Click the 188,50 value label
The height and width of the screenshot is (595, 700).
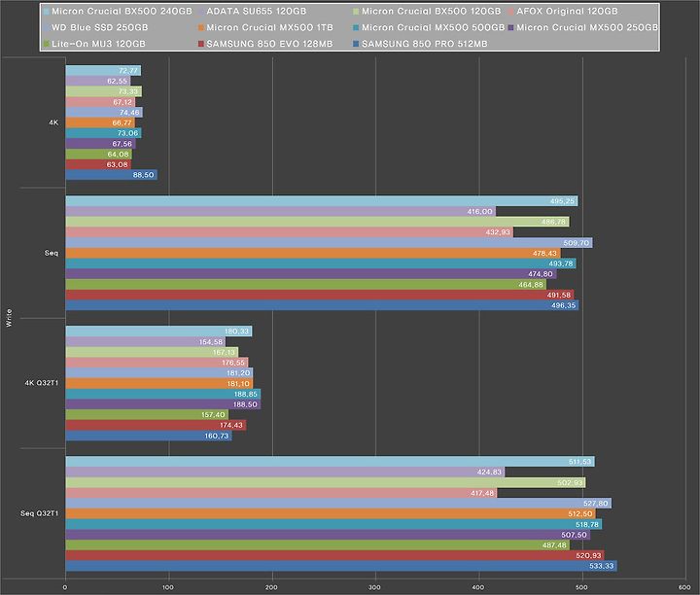pos(245,404)
